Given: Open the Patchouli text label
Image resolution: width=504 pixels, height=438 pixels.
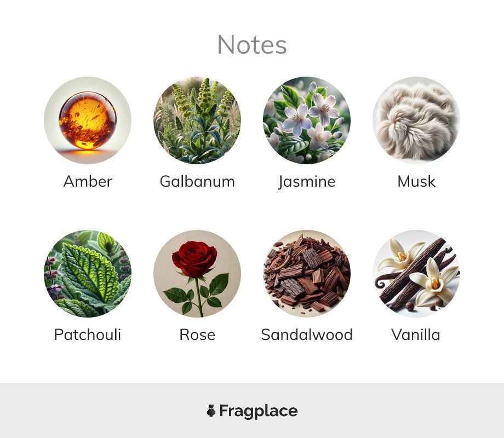Looking at the screenshot, I should [x=88, y=335].
